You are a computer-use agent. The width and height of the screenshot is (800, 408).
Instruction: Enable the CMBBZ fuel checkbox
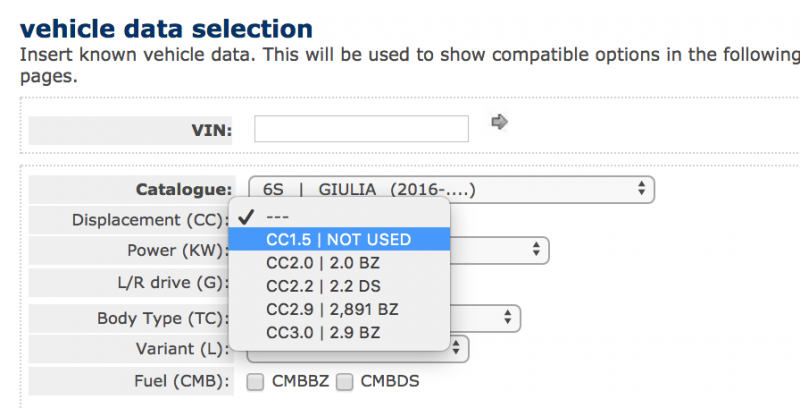pyautogui.click(x=256, y=380)
